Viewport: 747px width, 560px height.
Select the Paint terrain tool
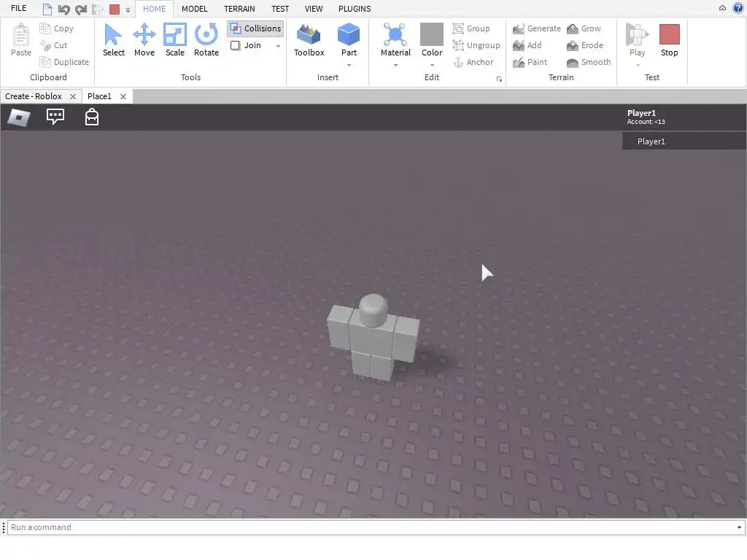(x=530, y=62)
